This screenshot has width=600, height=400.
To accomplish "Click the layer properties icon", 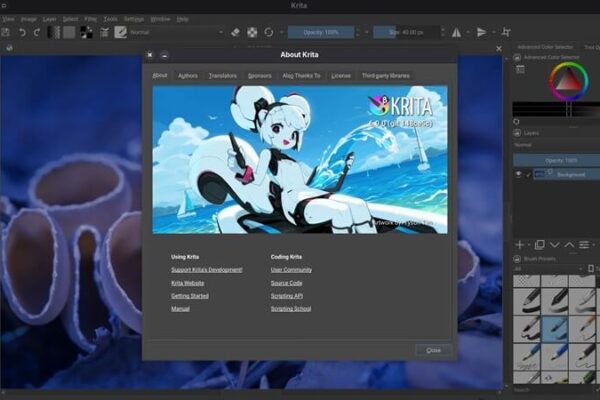I will (x=584, y=245).
